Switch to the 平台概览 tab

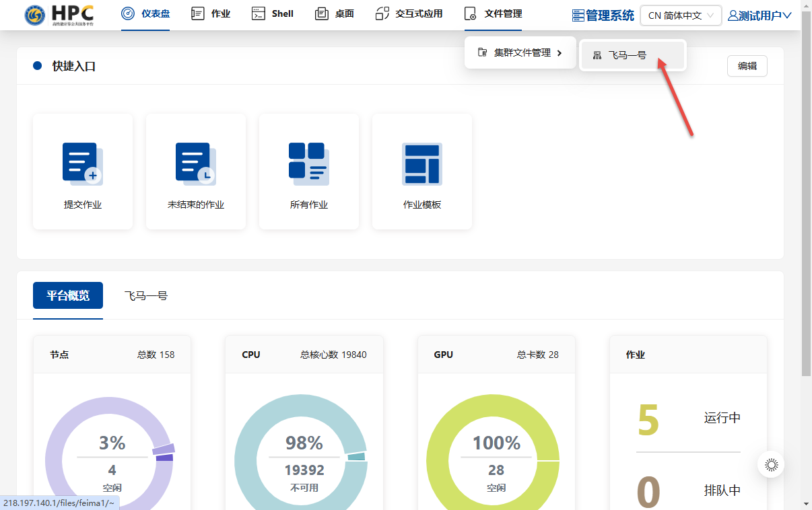pyautogui.click(x=68, y=295)
